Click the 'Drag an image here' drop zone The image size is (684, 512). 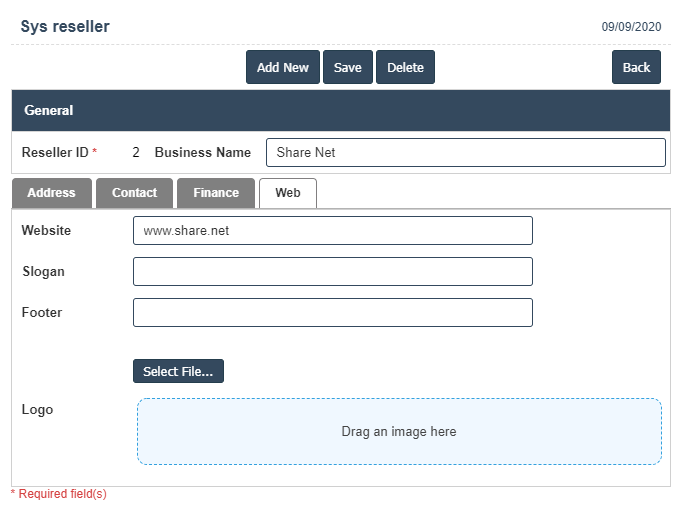click(399, 432)
